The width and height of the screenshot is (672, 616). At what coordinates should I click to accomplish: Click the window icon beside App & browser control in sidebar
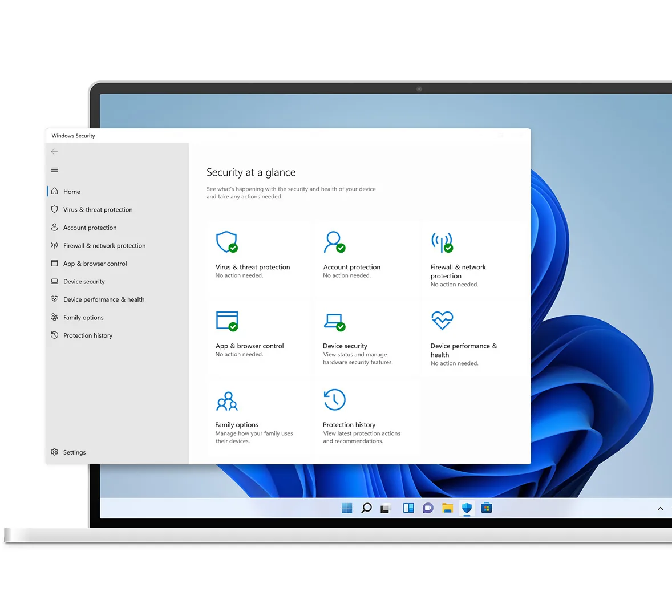click(x=54, y=264)
